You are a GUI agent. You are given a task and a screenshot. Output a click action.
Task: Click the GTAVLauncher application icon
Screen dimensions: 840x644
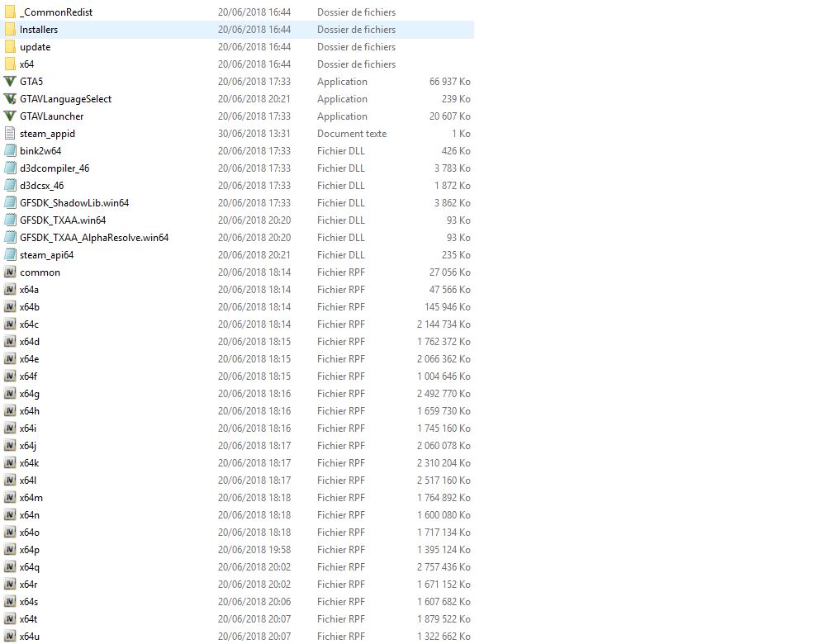[x=10, y=116]
